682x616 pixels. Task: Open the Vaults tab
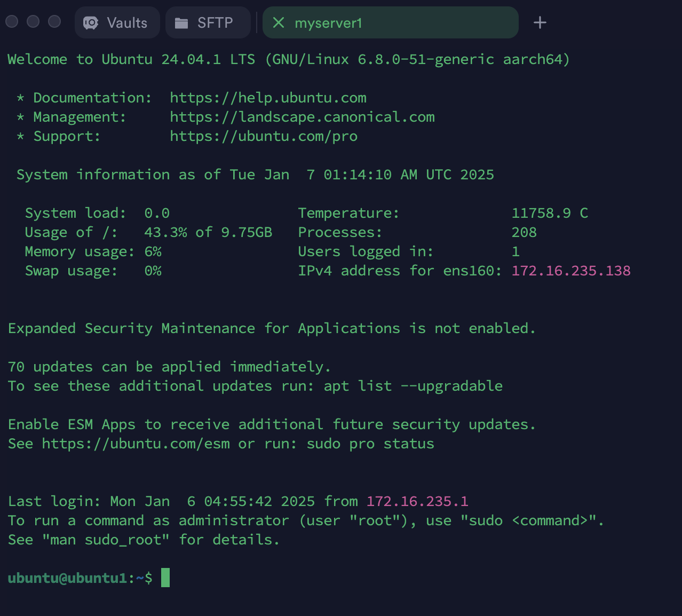(x=117, y=22)
